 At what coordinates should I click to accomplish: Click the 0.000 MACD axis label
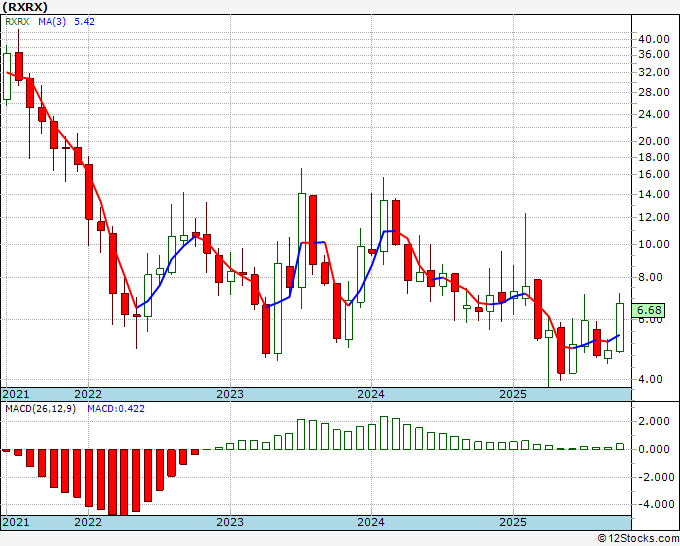point(654,449)
